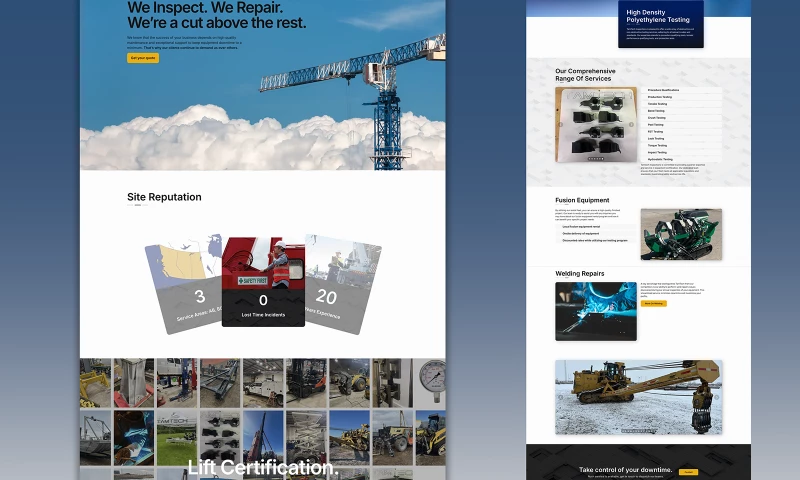The width and height of the screenshot is (800, 480).
Task: Go to next slide in services image carousel
Action: (631, 124)
